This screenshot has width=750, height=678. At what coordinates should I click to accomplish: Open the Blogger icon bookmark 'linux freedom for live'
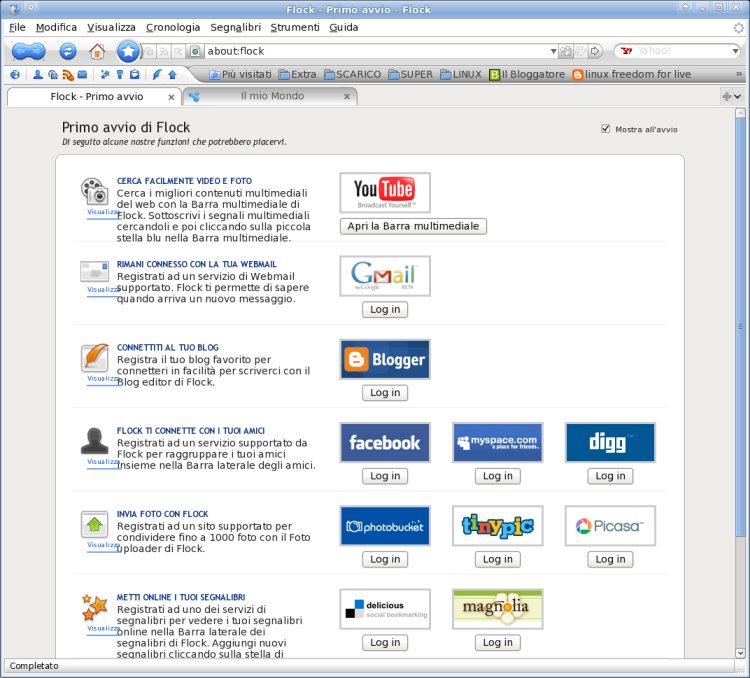[631, 75]
